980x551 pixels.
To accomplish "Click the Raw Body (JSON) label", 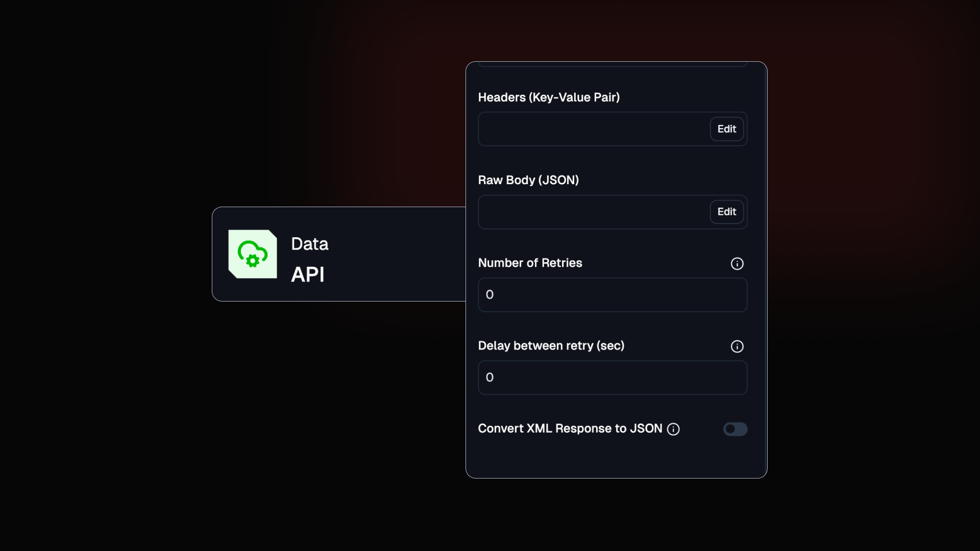I will pyautogui.click(x=528, y=180).
